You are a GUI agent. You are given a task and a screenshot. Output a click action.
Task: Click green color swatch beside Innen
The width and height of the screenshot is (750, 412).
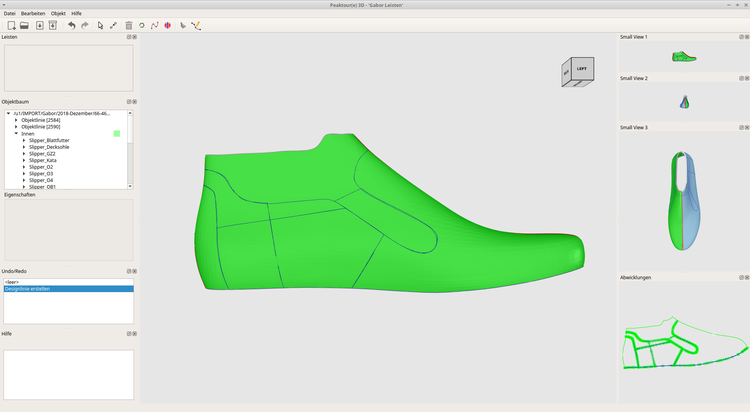pyautogui.click(x=117, y=134)
